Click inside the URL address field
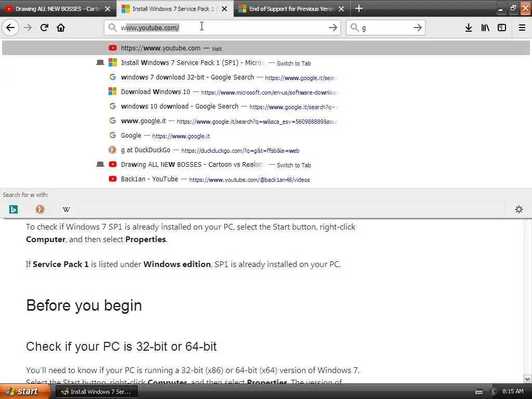This screenshot has width=532, height=399. [222, 28]
